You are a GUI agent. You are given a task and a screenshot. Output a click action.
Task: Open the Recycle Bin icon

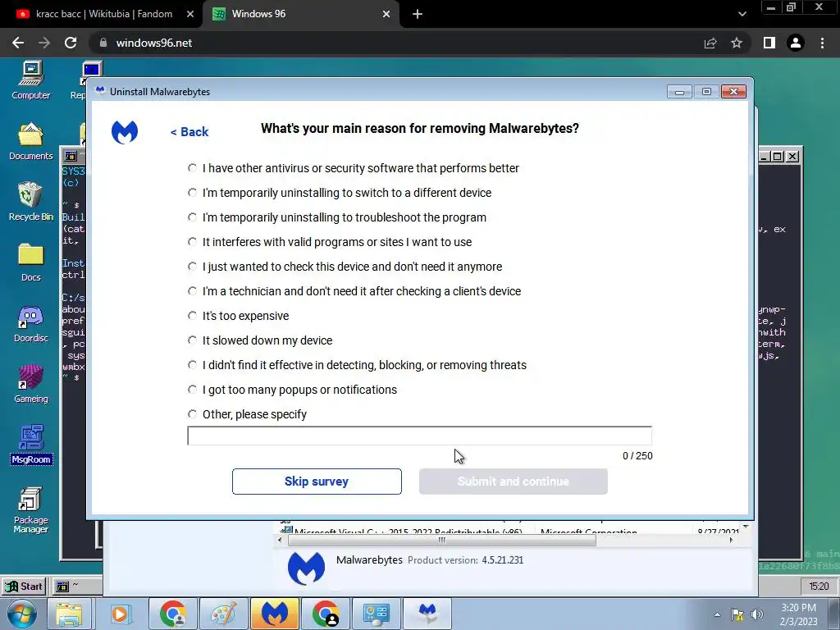(x=31, y=202)
